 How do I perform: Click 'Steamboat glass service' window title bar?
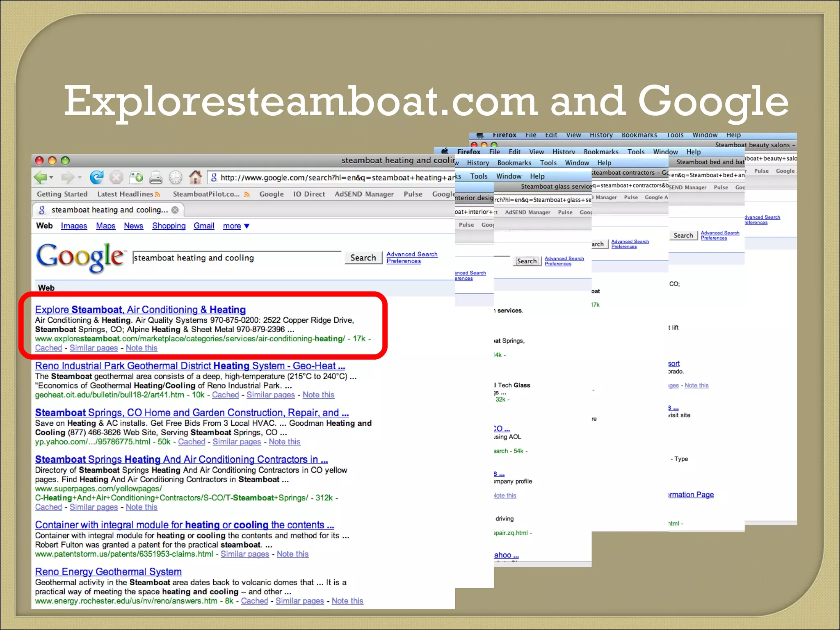tap(543, 187)
